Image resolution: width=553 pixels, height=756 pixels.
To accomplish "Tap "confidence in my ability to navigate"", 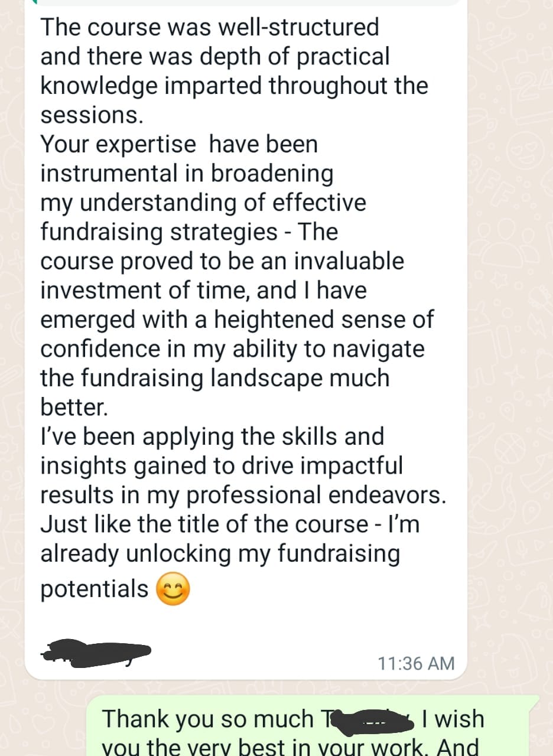I will (x=232, y=348).
